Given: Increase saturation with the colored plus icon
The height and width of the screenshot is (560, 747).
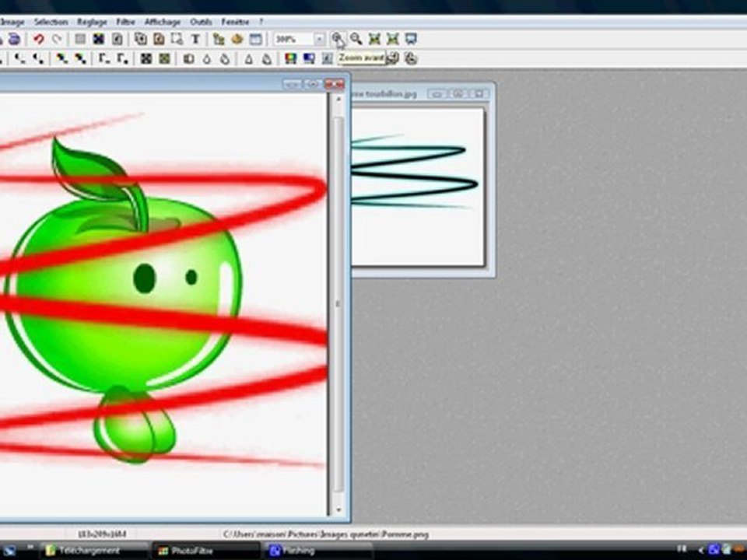Looking at the screenshot, I should [x=80, y=58].
